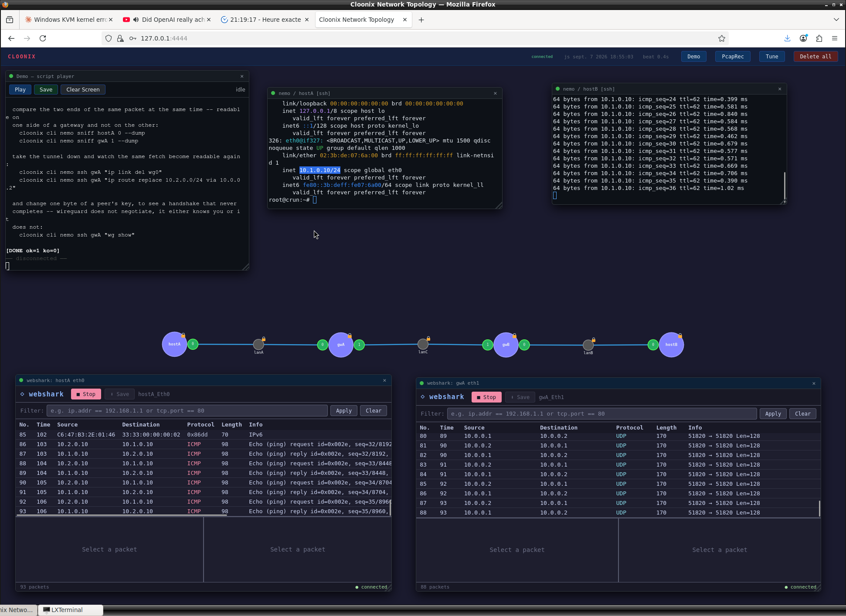Open LXTerminal from the taskbar
Screen dimensions: 846x616
coord(70,610)
